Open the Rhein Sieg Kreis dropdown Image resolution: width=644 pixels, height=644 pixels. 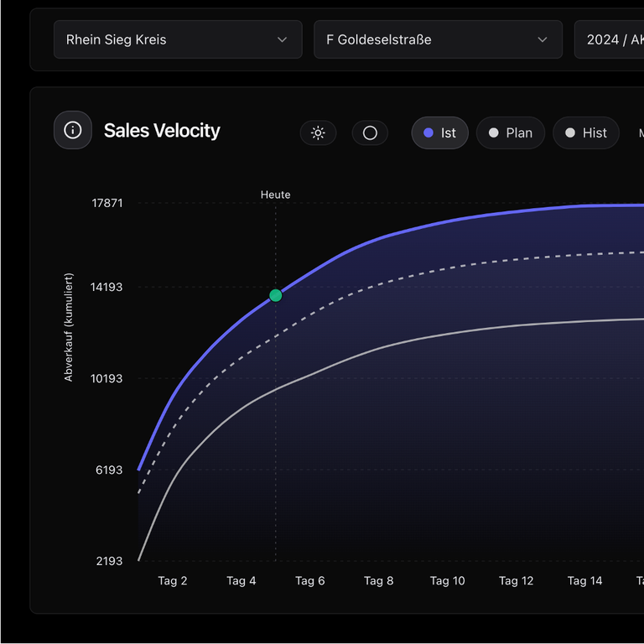178,39
